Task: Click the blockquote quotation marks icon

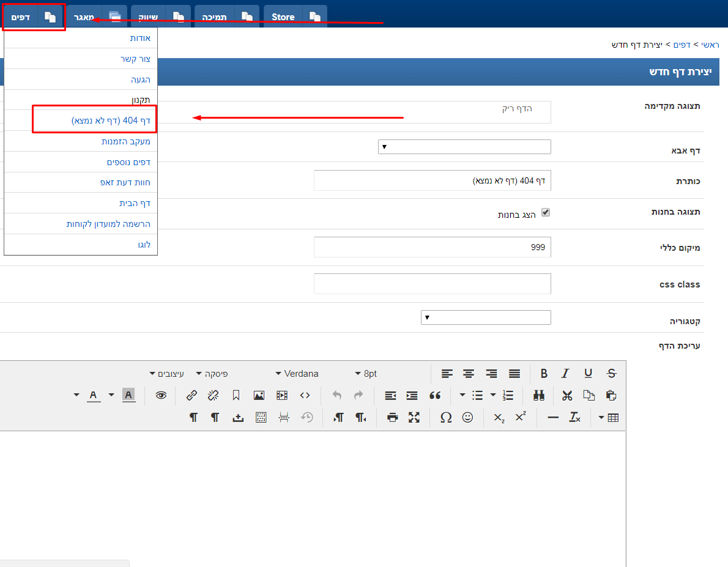Action: click(435, 396)
